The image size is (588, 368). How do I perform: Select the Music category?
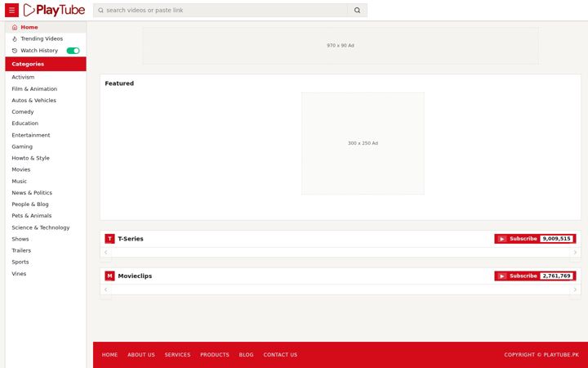19,182
